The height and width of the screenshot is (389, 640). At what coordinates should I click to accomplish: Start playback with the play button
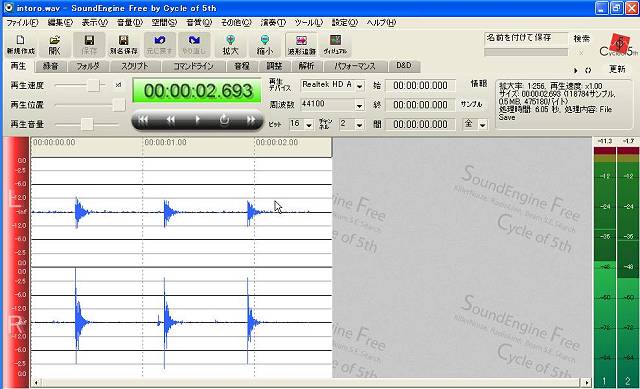tap(198, 120)
